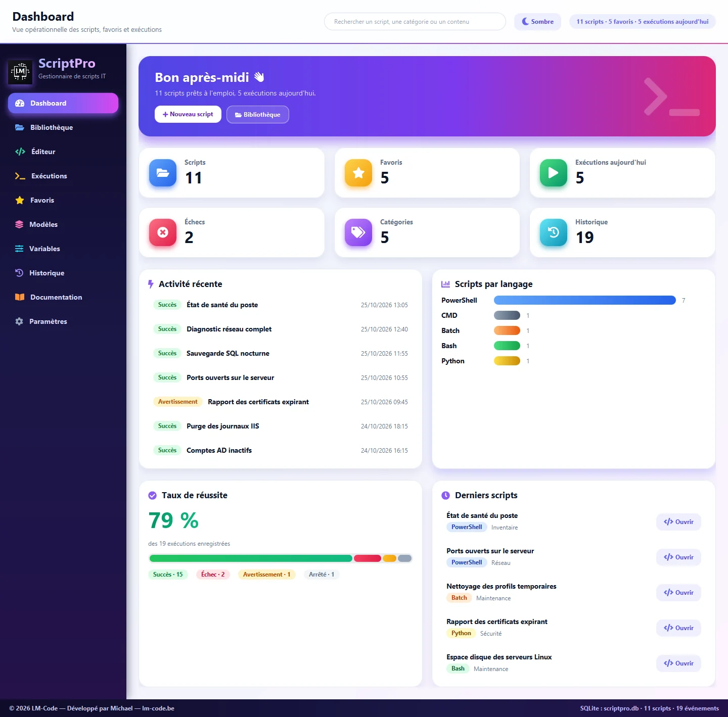The width and height of the screenshot is (728, 717).
Task: Open Éditeur in the sidebar
Action: tap(63, 152)
